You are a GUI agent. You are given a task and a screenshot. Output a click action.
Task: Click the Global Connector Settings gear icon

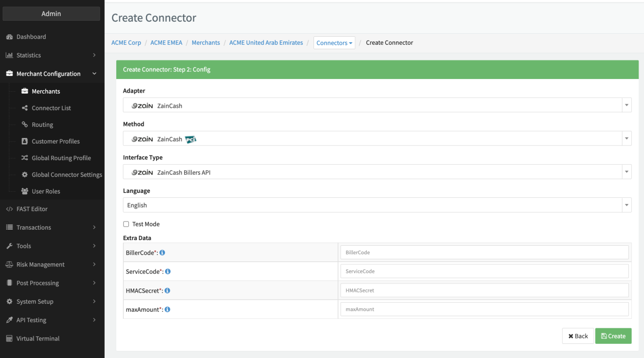25,175
